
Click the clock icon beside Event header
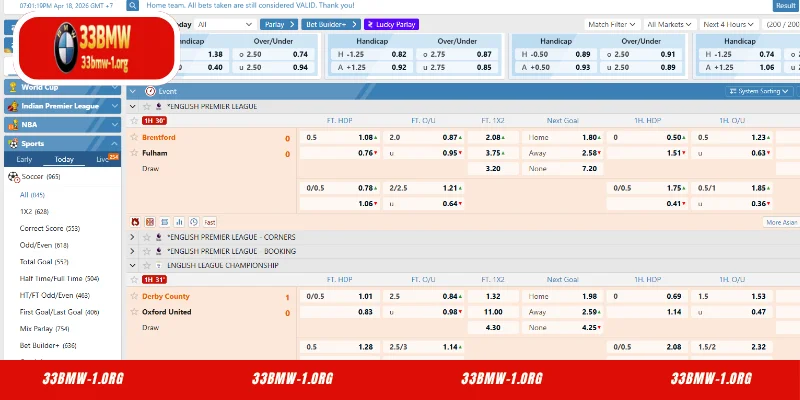(x=150, y=91)
